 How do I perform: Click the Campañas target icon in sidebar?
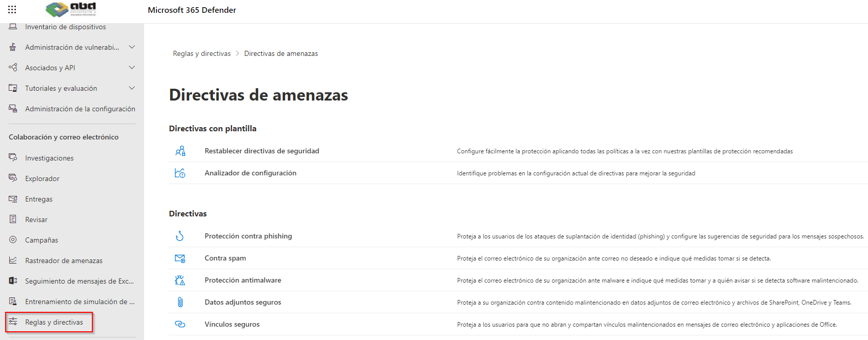(13, 239)
